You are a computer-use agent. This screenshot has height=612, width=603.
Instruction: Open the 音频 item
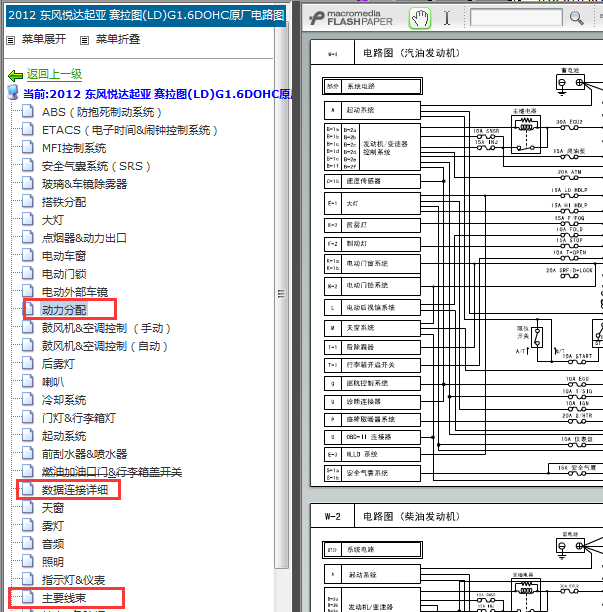click(x=53, y=543)
